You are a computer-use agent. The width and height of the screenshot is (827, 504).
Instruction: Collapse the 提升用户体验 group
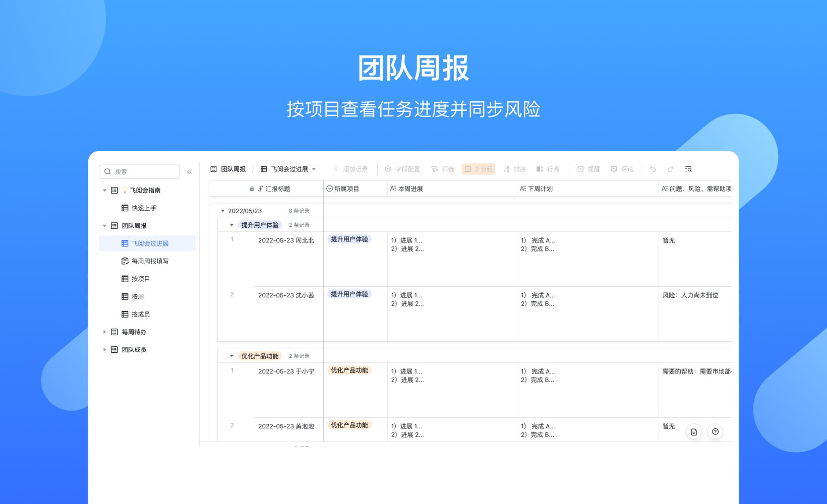tap(231, 225)
